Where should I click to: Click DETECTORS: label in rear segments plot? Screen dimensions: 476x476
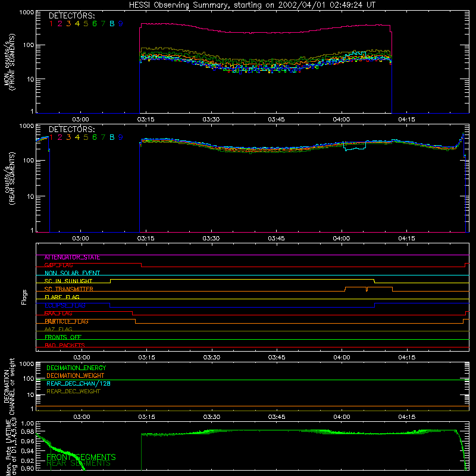pos(71,130)
